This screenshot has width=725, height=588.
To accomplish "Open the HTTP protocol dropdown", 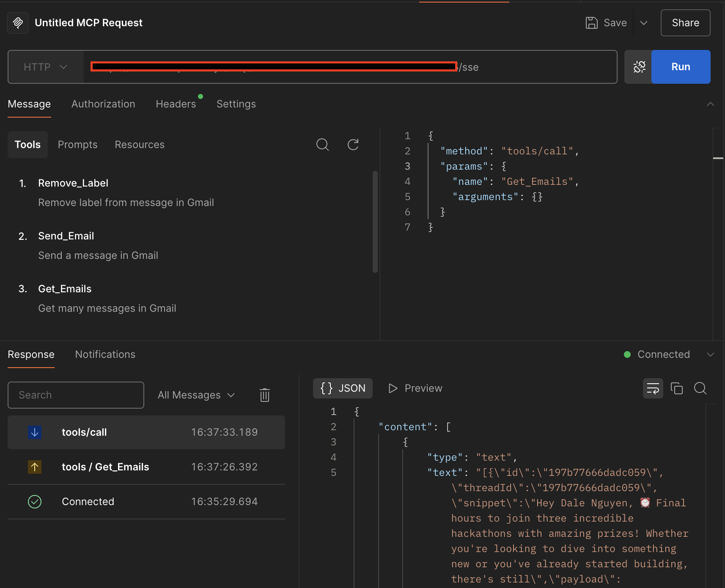I will pyautogui.click(x=45, y=67).
